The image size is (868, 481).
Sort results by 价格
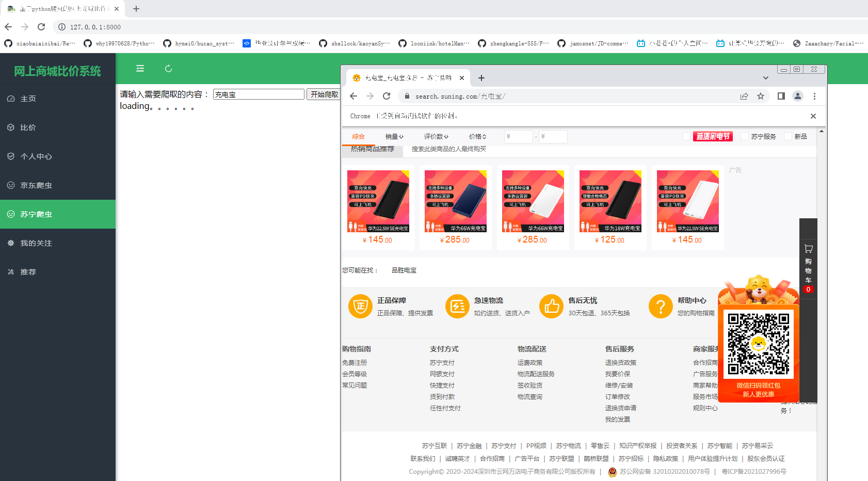pyautogui.click(x=477, y=137)
